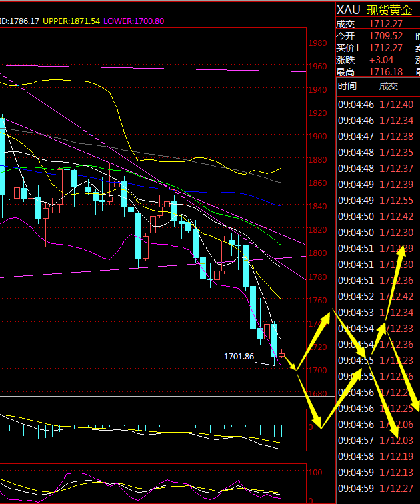Click the 1701.86 low price annotation
The height and width of the screenshot is (504, 420).
pyautogui.click(x=239, y=356)
